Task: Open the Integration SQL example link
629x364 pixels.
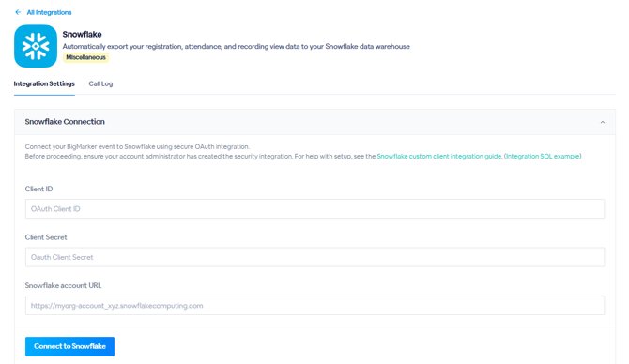Action: 543,156
